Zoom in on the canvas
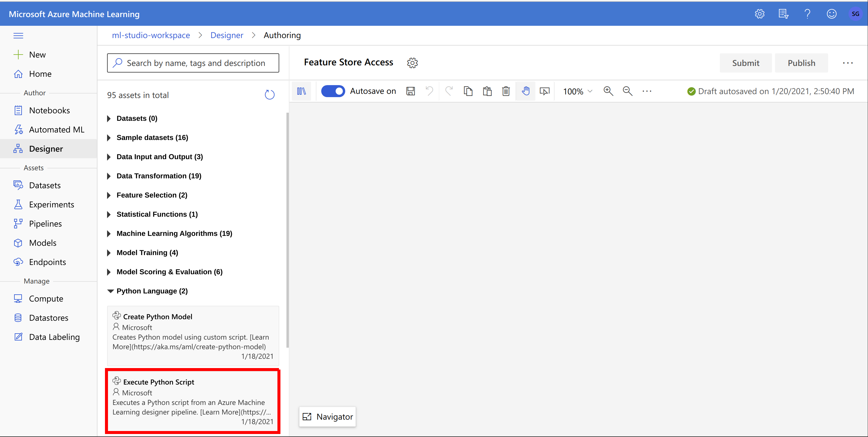 (x=608, y=91)
